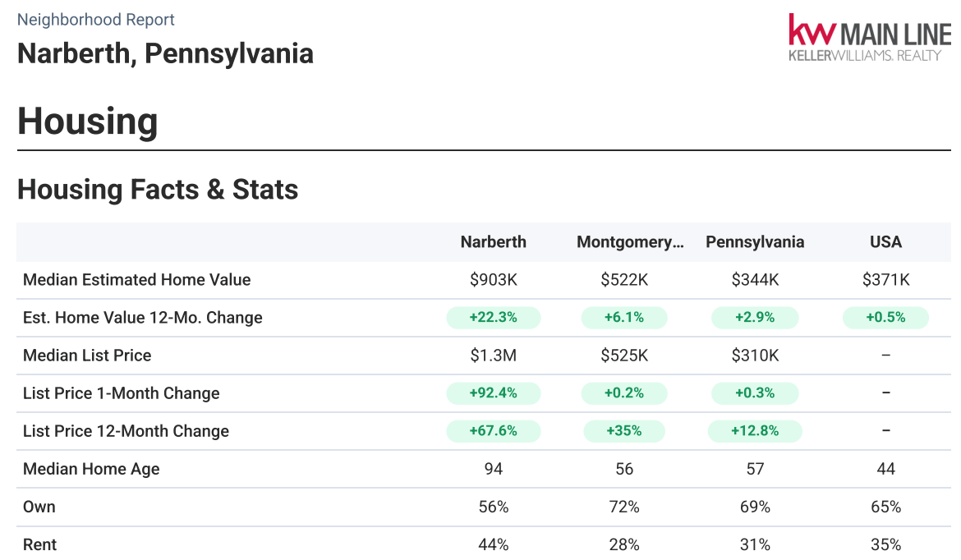Select the Median List Price row label
Image resolution: width=961 pixels, height=560 pixels.
87,356
